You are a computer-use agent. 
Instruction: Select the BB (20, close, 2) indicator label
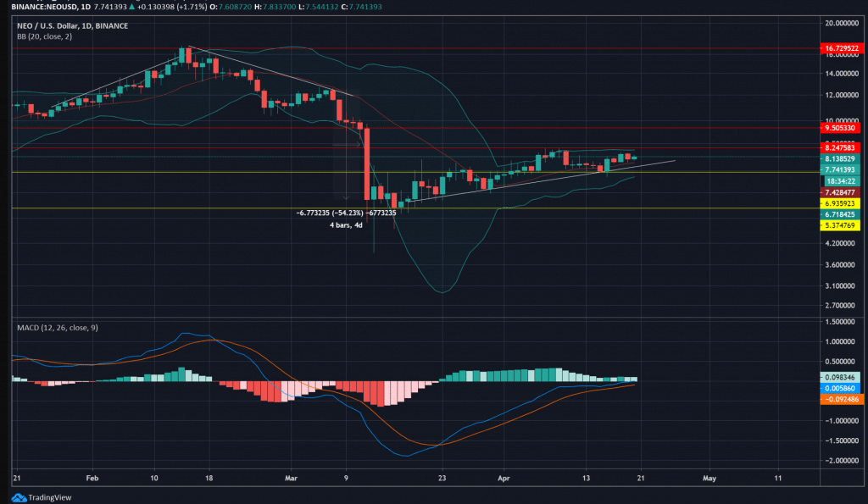click(44, 36)
